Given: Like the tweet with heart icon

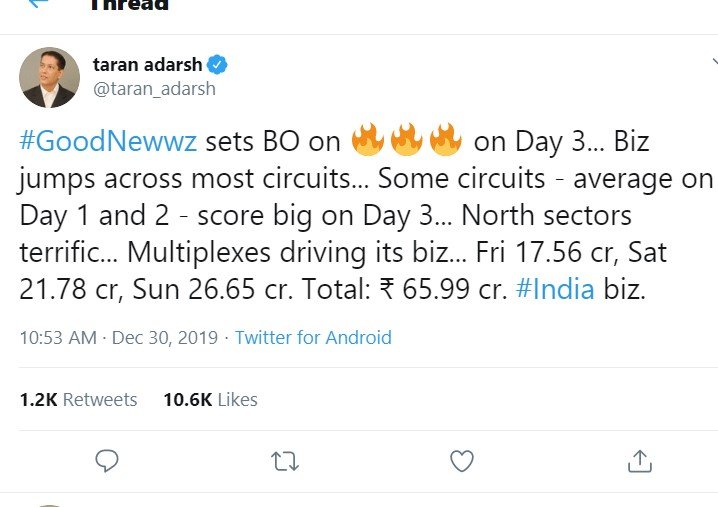Looking at the screenshot, I should (461, 460).
